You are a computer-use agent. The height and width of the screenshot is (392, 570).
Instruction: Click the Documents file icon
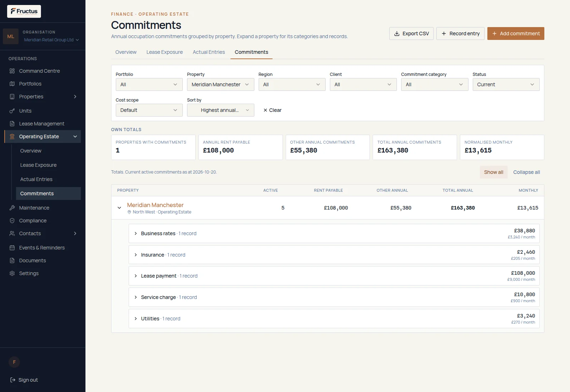[x=12, y=261]
